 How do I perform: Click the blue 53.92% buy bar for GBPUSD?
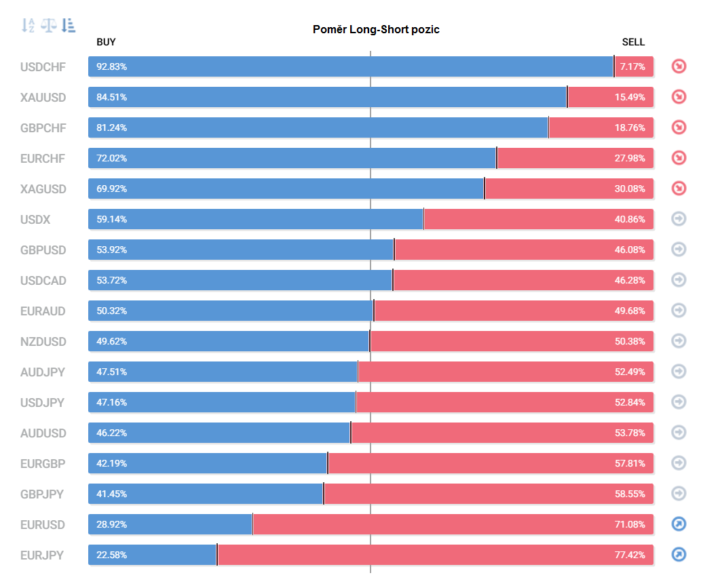(241, 250)
